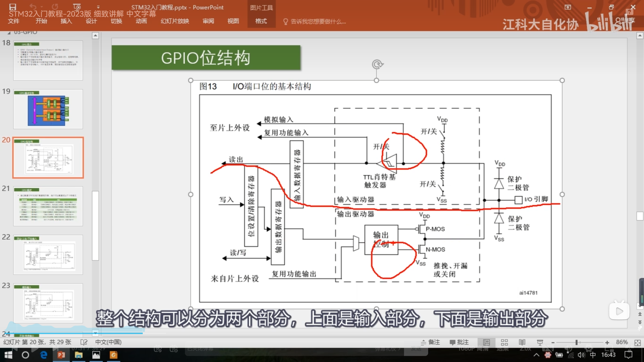
Task: Switch to slide sorter view icon
Action: [504, 342]
